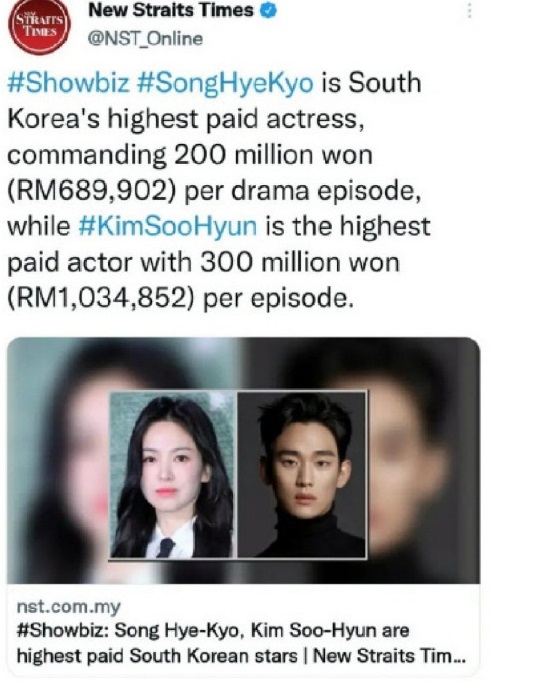Image resolution: width=534 pixels, height=682 pixels.
Task: Click the man's portrait in the preview image
Action: 302,475
